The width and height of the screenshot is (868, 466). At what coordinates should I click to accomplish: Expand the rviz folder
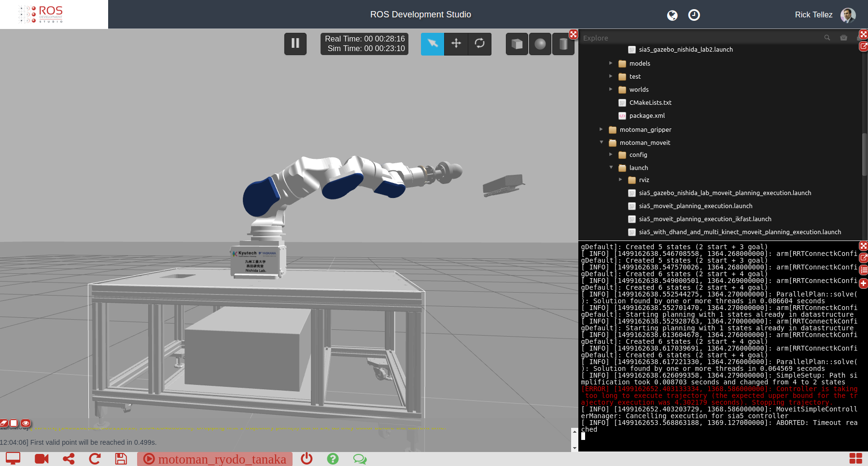(620, 180)
